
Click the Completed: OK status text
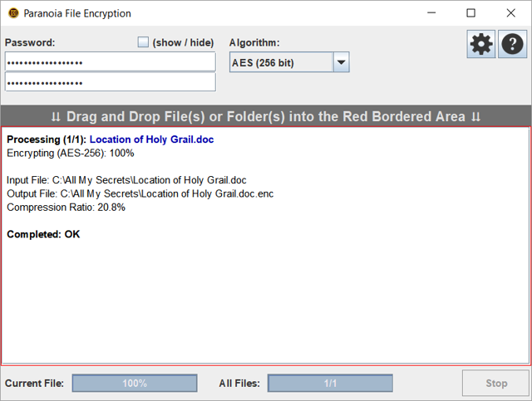click(x=43, y=234)
